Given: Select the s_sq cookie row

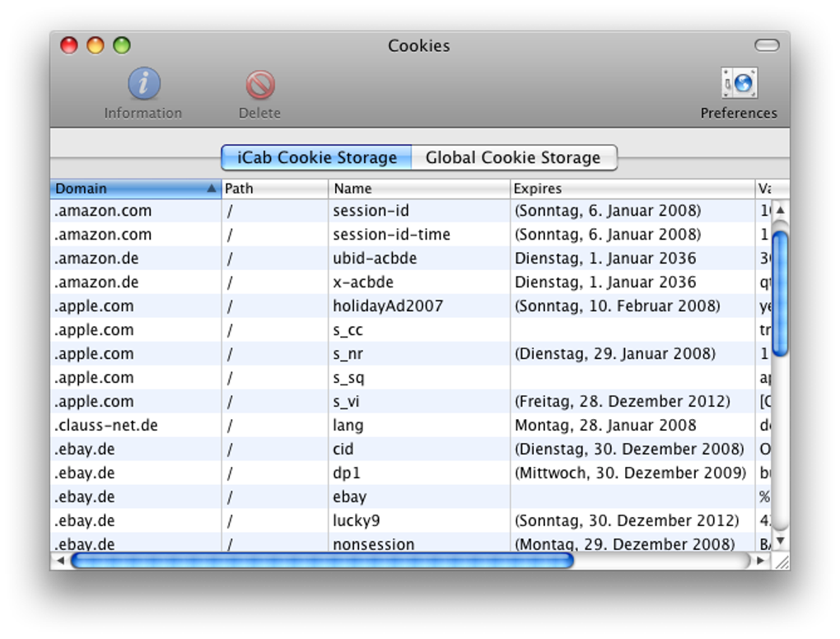Looking at the screenshot, I should pyautogui.click(x=411, y=378).
